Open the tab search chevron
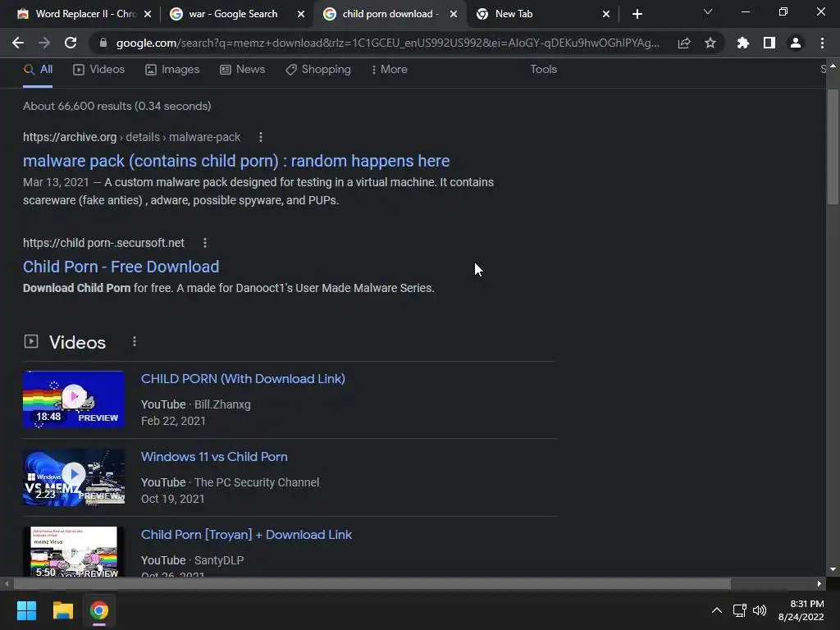Viewport: 840px width, 630px height. click(x=708, y=11)
